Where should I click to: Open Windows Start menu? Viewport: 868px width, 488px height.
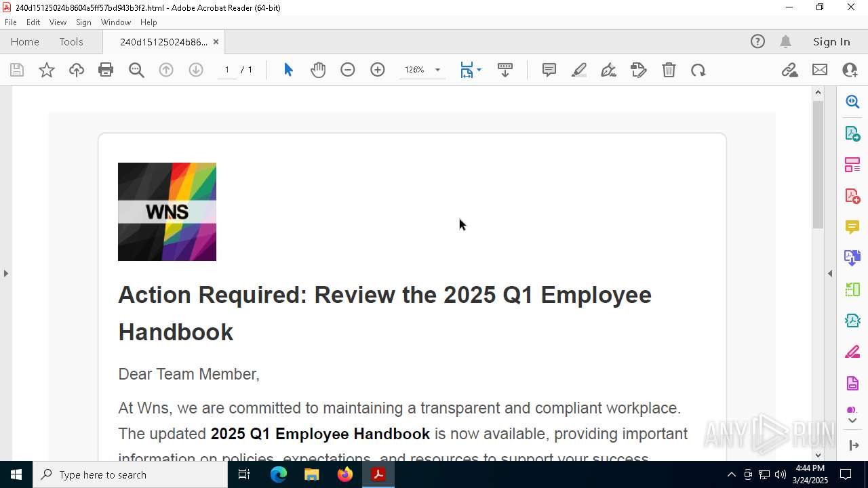[16, 474]
